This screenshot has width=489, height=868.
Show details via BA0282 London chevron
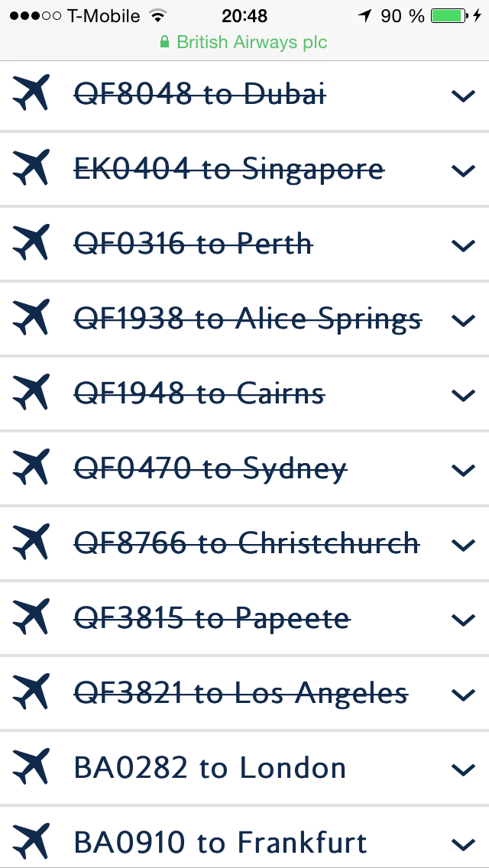(x=463, y=769)
